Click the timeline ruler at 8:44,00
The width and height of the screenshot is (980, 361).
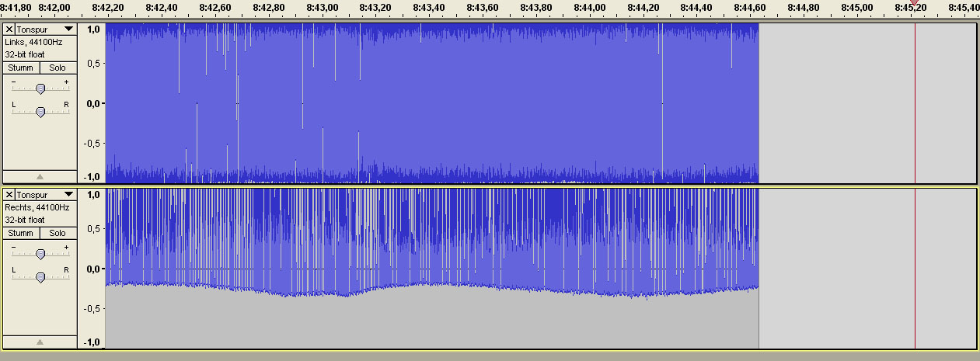click(x=590, y=7)
